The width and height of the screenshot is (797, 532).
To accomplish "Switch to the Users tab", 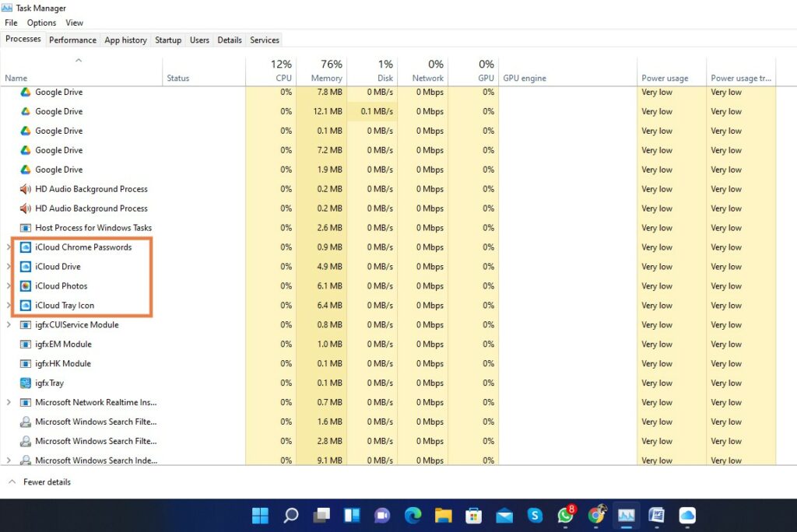I will pos(199,40).
